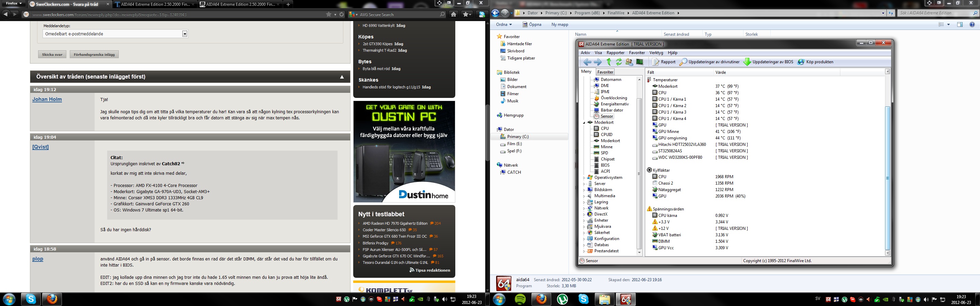The image size is (980, 306).
Task: Collapse Översikt av tråden section arrow
Action: coord(342,77)
